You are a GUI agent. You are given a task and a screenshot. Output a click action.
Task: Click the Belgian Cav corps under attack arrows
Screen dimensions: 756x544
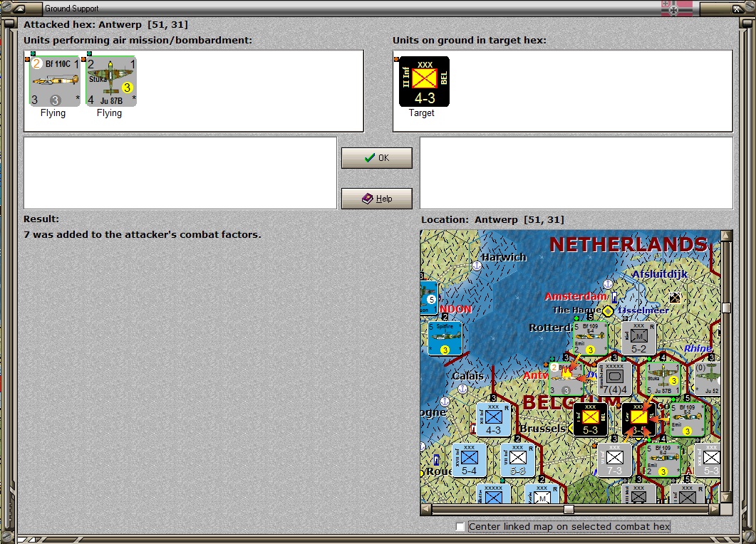point(639,419)
